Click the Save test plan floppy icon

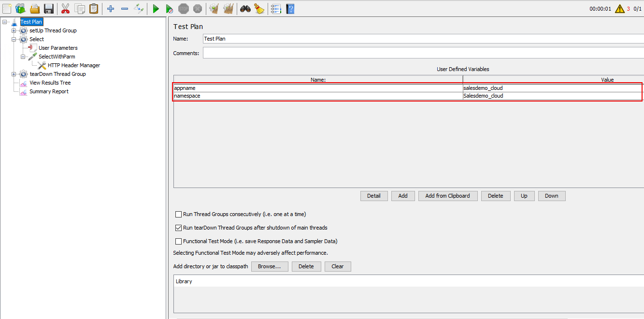[49, 9]
